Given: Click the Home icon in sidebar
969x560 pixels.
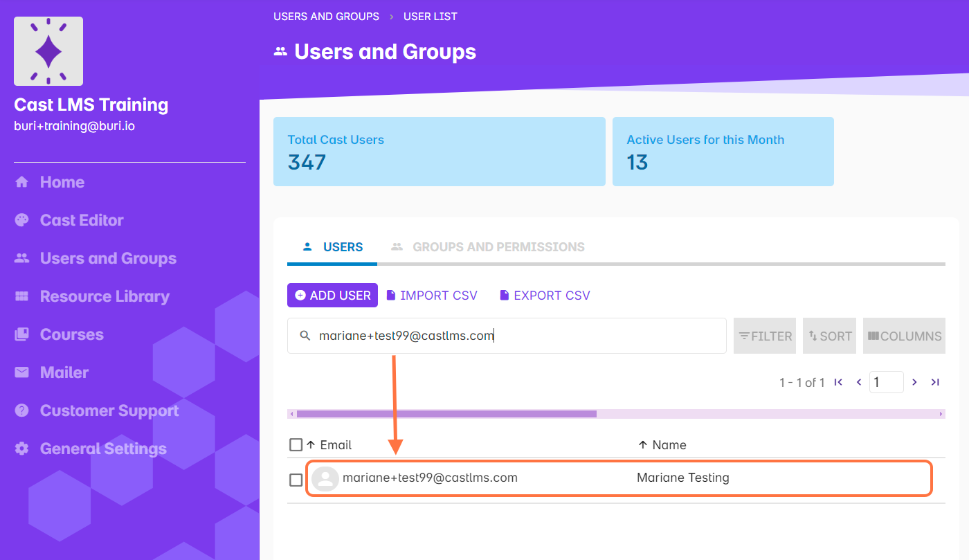Looking at the screenshot, I should (22, 182).
